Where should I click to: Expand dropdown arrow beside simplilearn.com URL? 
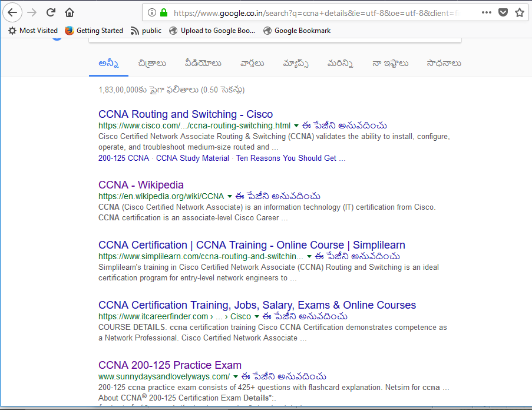(x=309, y=256)
